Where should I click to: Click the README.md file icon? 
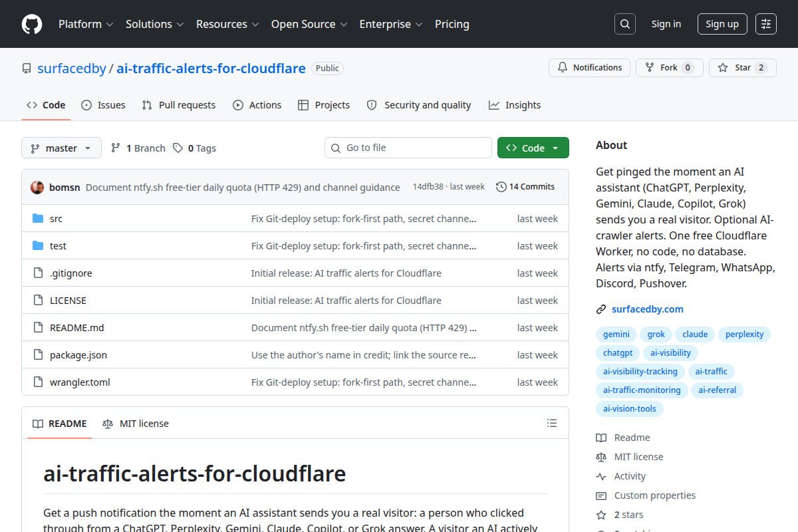[x=38, y=328]
